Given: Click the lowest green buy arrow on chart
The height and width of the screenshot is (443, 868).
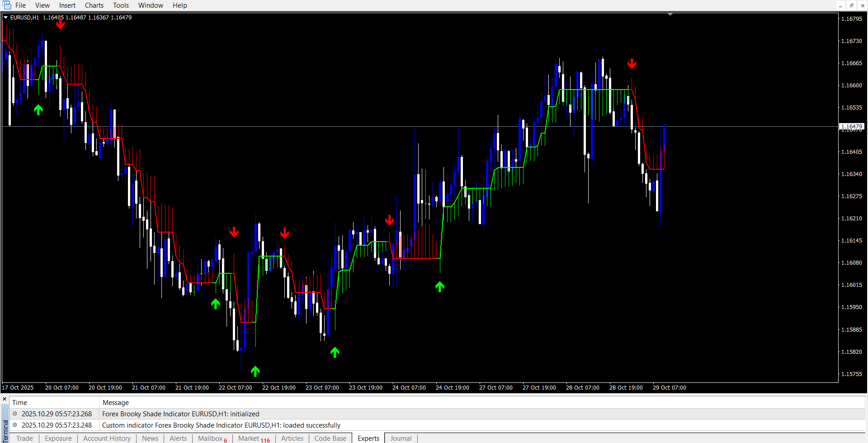Looking at the screenshot, I should (x=255, y=371).
